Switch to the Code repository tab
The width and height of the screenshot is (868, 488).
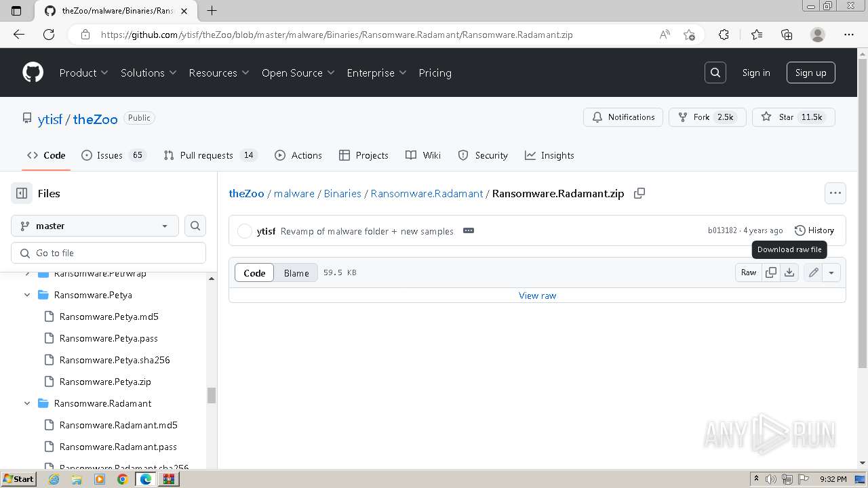(46, 155)
